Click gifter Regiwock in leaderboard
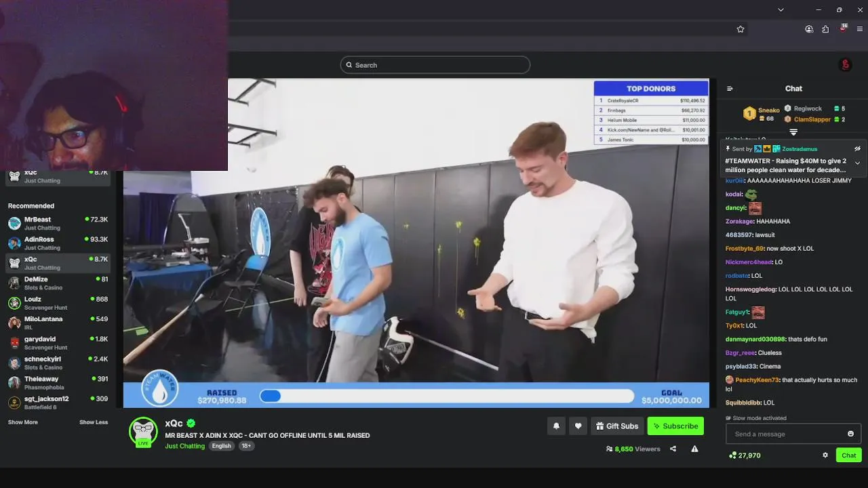The height and width of the screenshot is (488, 868). [808, 108]
